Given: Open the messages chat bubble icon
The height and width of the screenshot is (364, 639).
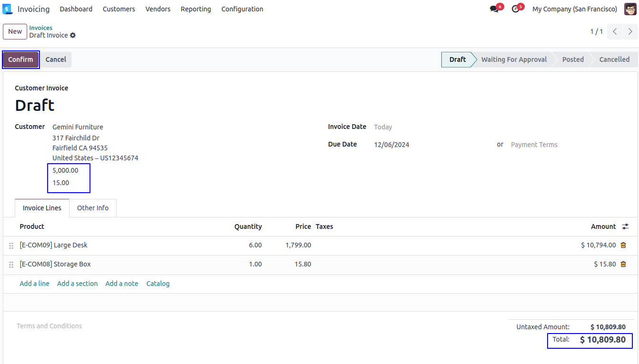Looking at the screenshot, I should pyautogui.click(x=494, y=9).
